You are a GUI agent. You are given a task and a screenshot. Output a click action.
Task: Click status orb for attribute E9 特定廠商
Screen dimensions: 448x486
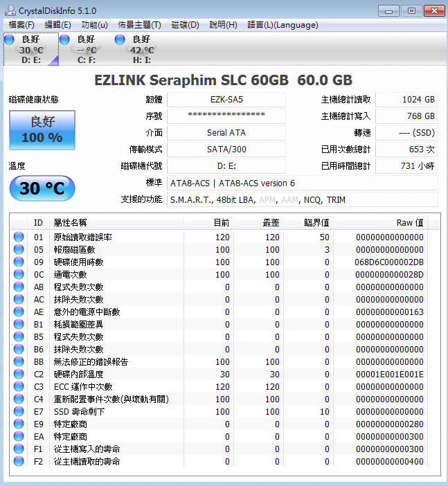[19, 424]
